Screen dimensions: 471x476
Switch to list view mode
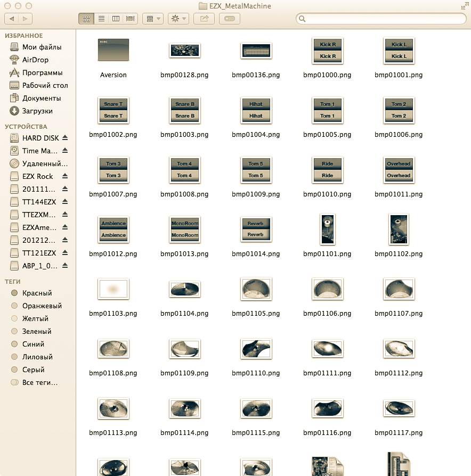pyautogui.click(x=101, y=19)
